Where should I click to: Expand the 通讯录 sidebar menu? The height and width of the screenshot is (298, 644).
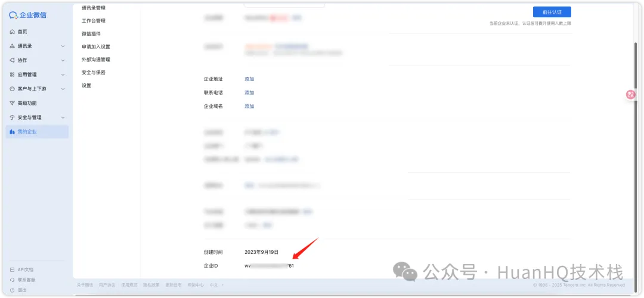tap(63, 46)
